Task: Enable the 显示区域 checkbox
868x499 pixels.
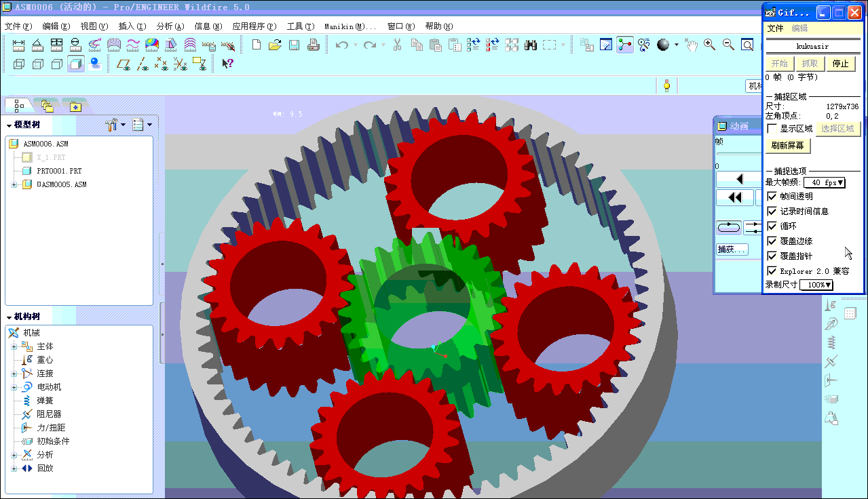Action: 772,129
